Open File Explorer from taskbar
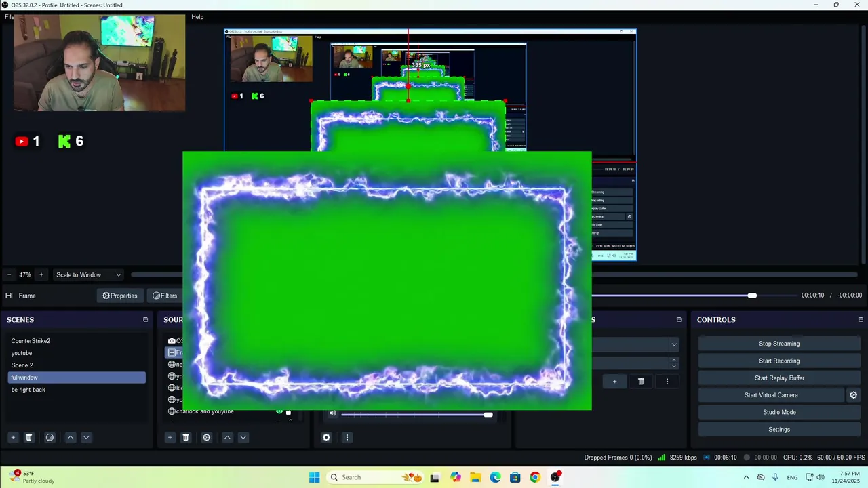This screenshot has width=868, height=488. click(475, 477)
